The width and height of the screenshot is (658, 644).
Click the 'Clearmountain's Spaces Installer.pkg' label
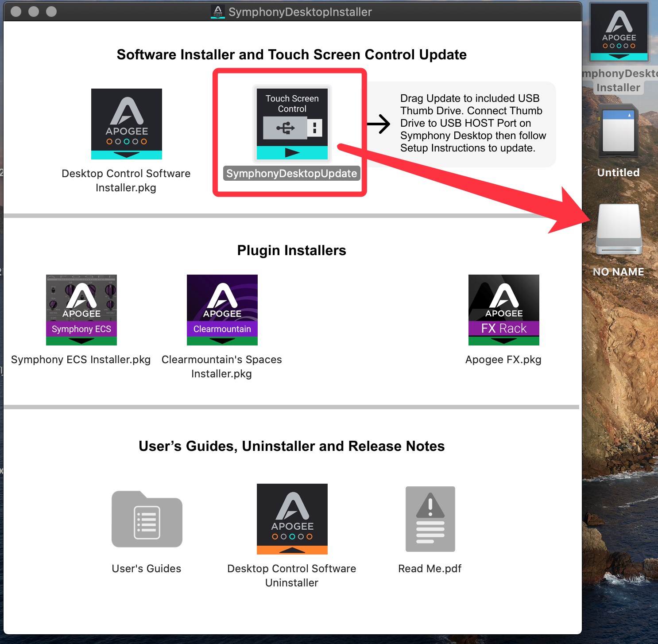coord(222,366)
